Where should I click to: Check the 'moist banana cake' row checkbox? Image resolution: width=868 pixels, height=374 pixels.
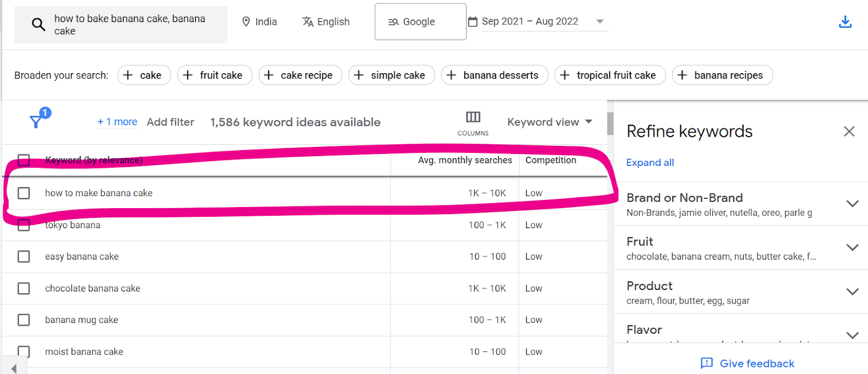pyautogui.click(x=24, y=352)
